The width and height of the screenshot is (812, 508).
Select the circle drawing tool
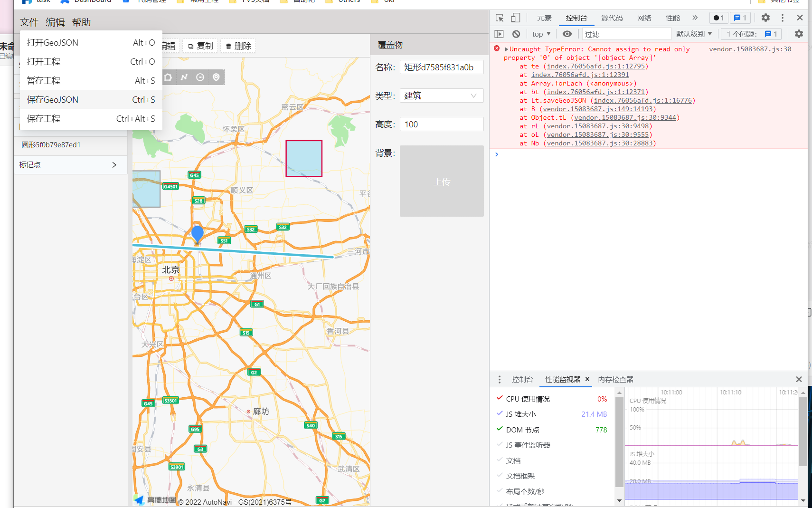pos(200,77)
